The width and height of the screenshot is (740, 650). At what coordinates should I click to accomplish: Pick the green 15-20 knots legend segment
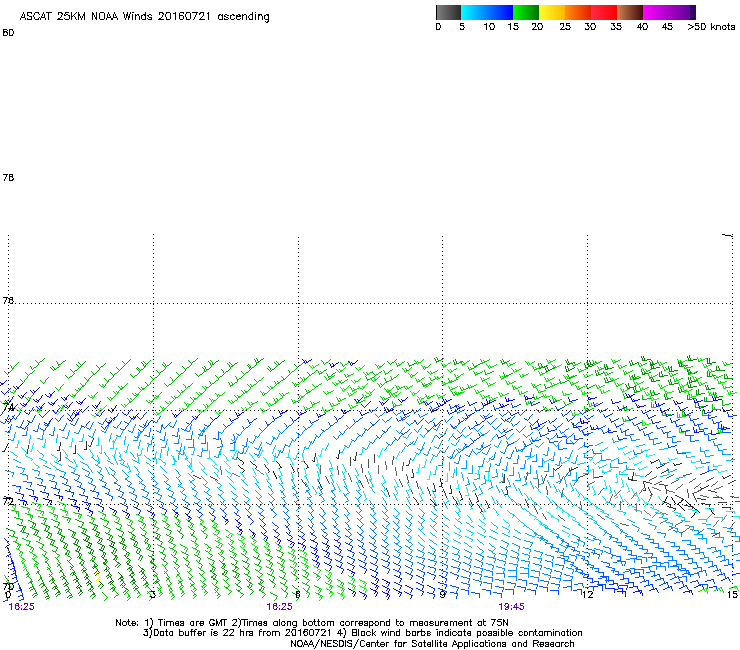[x=526, y=12]
